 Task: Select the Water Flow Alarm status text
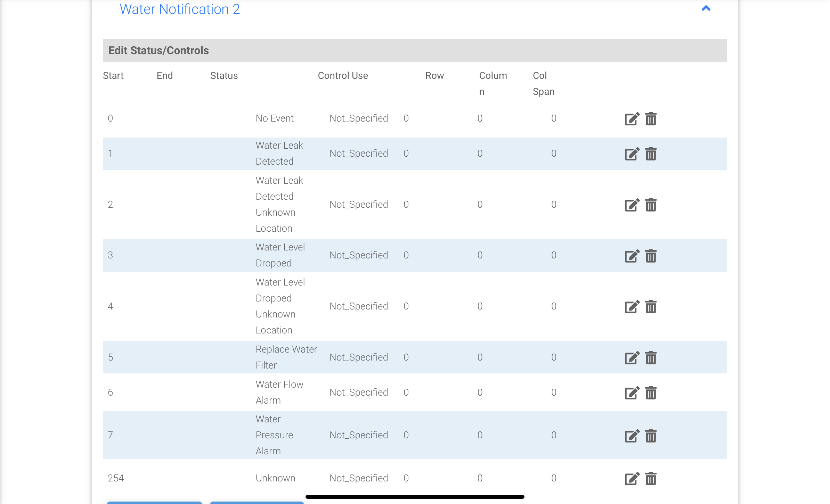click(279, 392)
